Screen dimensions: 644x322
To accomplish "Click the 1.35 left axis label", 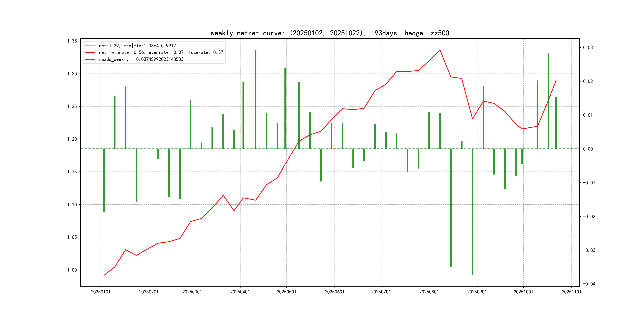I will [x=72, y=41].
